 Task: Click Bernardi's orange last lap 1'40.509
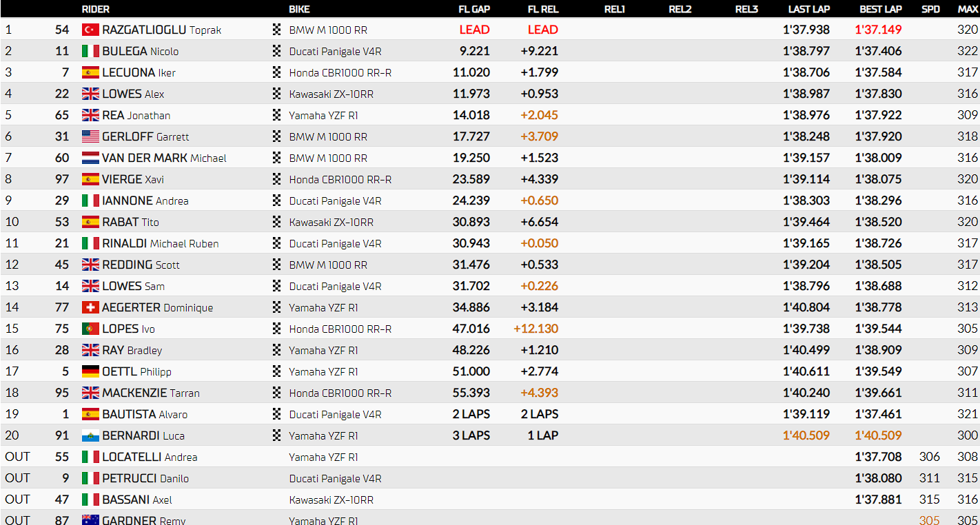806,435
